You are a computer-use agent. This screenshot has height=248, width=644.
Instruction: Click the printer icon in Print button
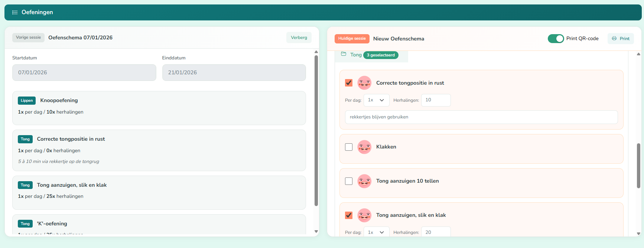coord(614,39)
